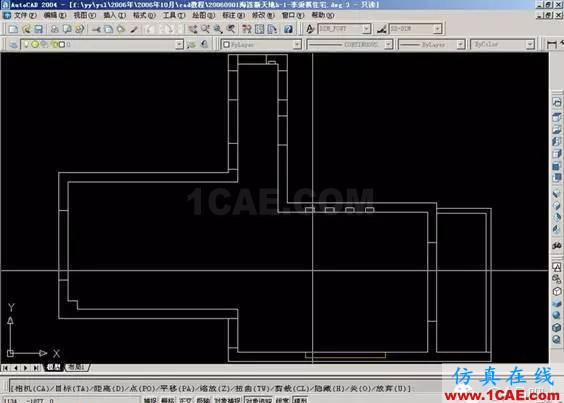Image resolution: width=564 pixels, height=403 pixels.
Task: Click the linear dimension icon at top right
Action: coord(551,45)
